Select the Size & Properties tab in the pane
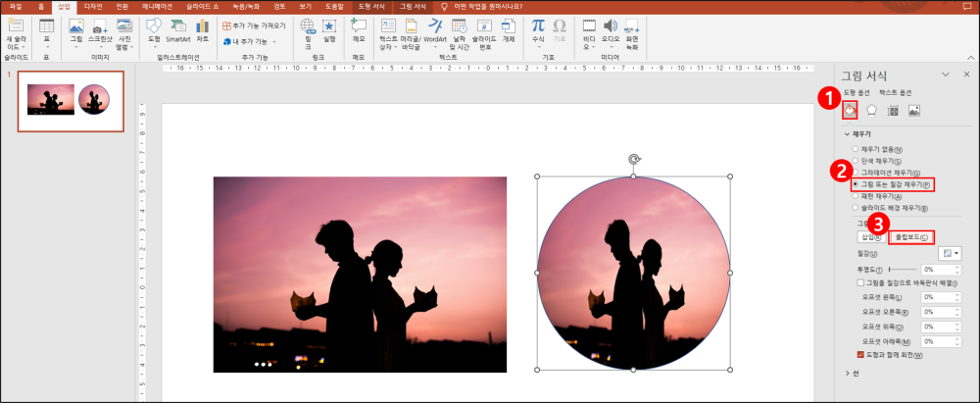This screenshot has height=403, width=980. click(893, 111)
